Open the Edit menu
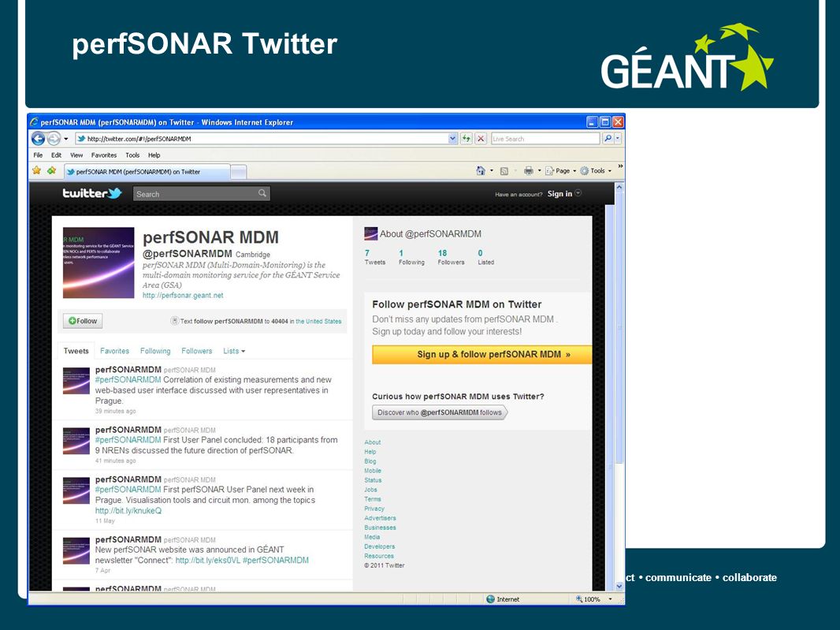 (56, 155)
